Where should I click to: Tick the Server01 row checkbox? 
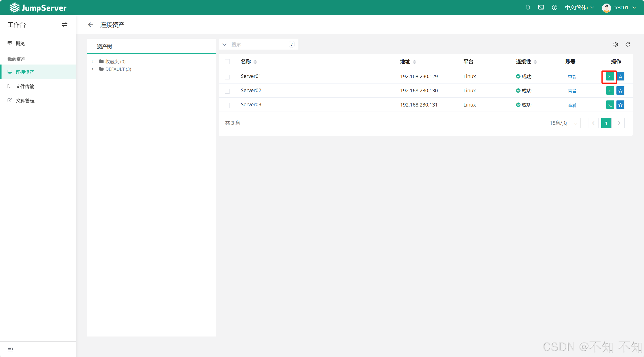pos(227,77)
